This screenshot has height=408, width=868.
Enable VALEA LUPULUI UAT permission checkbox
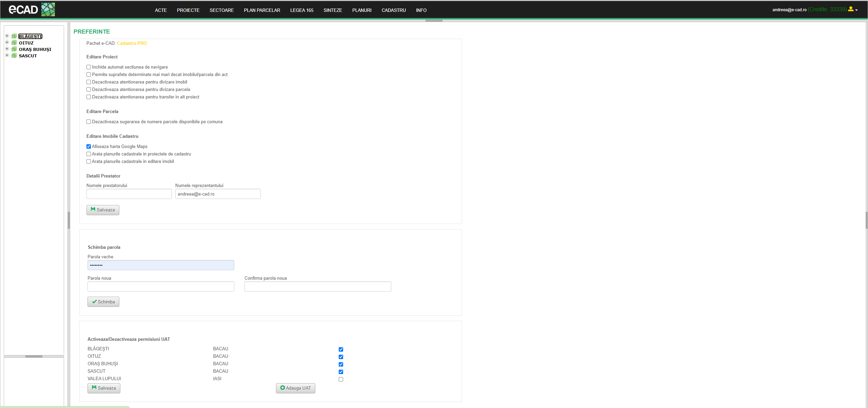[341, 379]
